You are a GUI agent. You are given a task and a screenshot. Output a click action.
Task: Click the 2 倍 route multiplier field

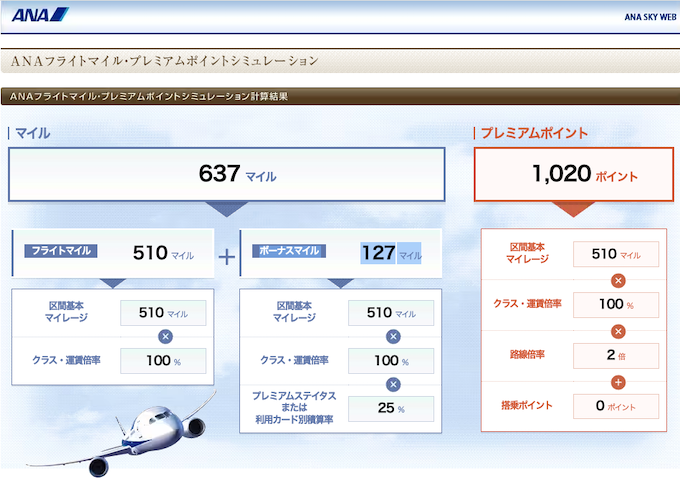point(617,355)
